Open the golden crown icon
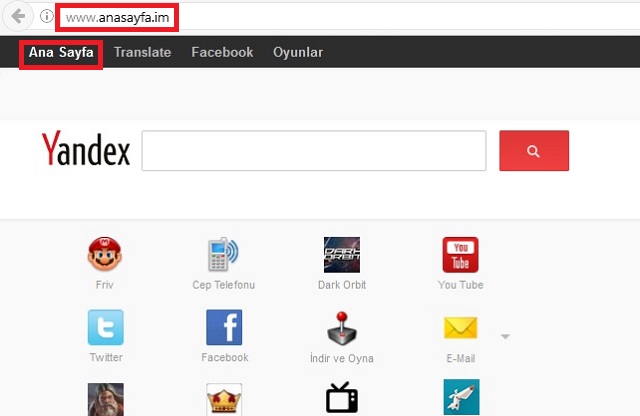The height and width of the screenshot is (416, 640). (x=224, y=399)
